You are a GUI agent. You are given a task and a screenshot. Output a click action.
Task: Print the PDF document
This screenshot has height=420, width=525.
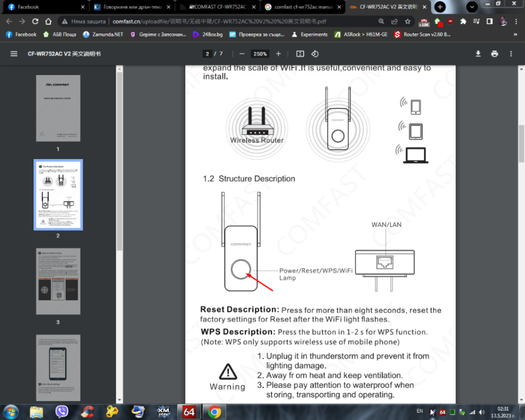pyautogui.click(x=495, y=54)
